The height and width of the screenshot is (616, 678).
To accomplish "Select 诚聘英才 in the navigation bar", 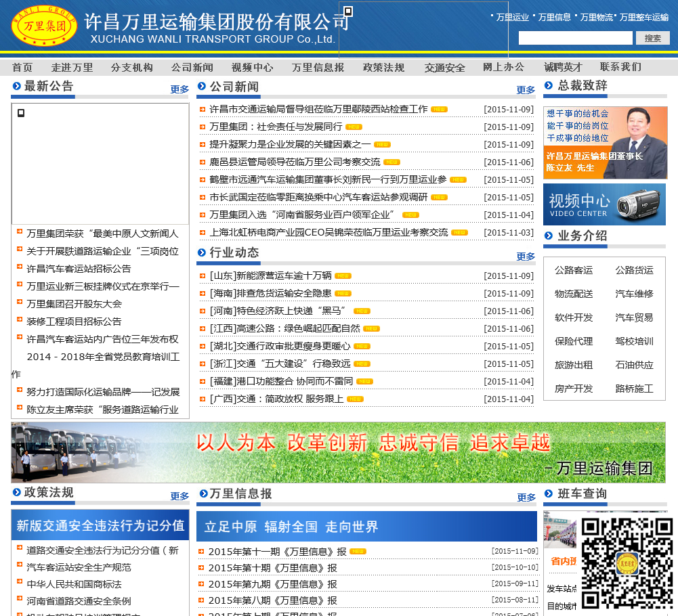I will tap(563, 68).
